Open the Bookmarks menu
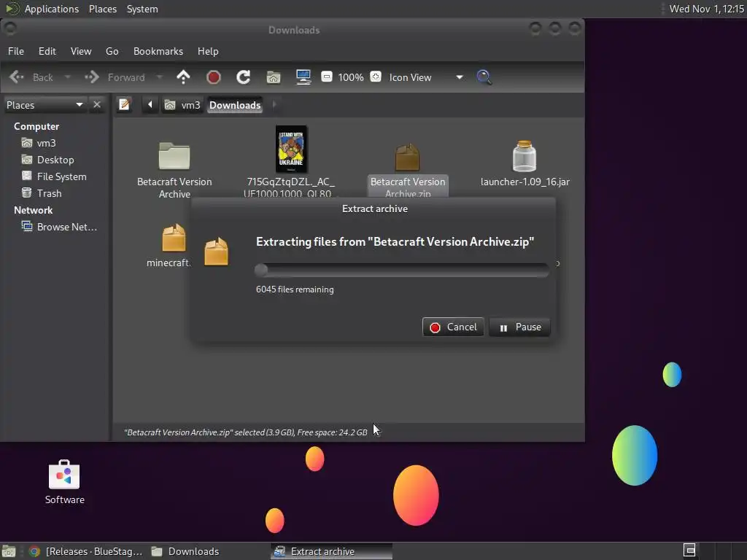 158,51
